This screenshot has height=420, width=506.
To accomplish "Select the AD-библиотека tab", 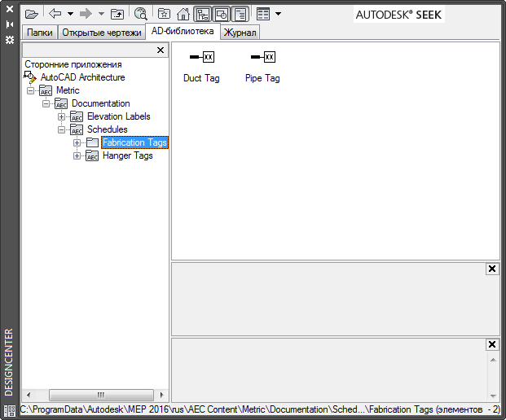I will click(183, 31).
